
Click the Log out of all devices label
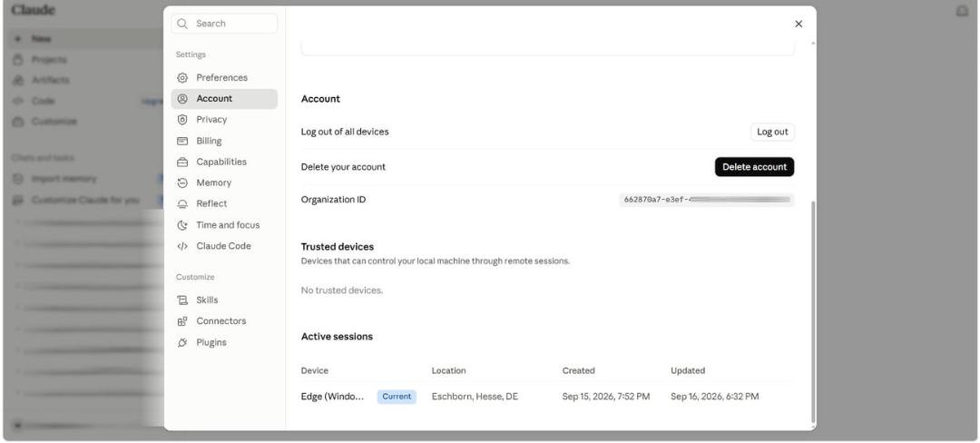[x=345, y=132]
